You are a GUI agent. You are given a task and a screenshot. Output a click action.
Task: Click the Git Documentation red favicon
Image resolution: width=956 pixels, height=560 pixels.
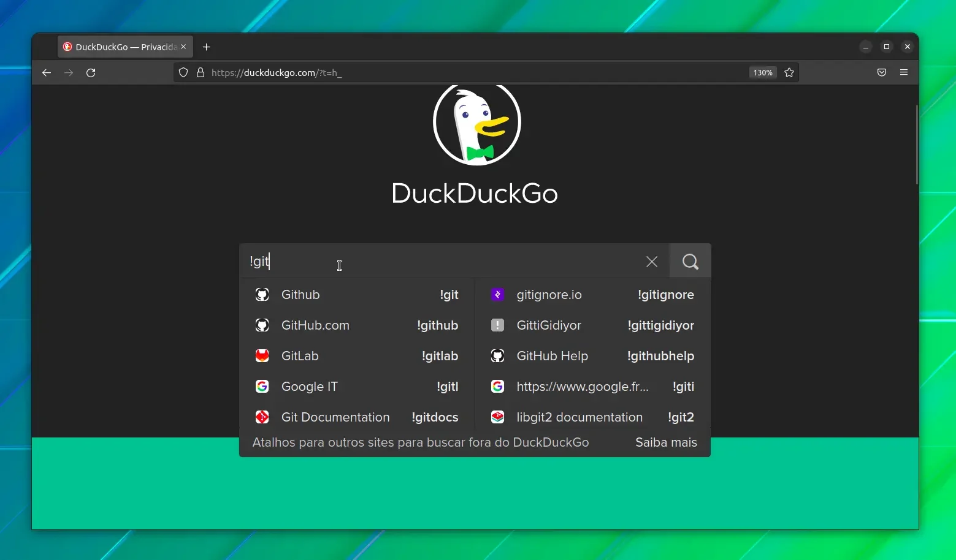tap(262, 417)
